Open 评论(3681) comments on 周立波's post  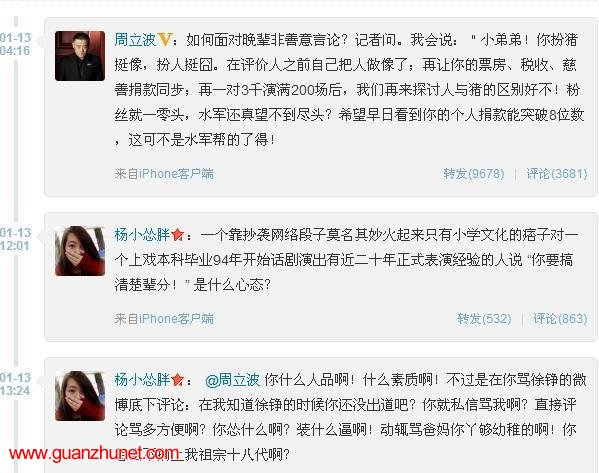(557, 174)
